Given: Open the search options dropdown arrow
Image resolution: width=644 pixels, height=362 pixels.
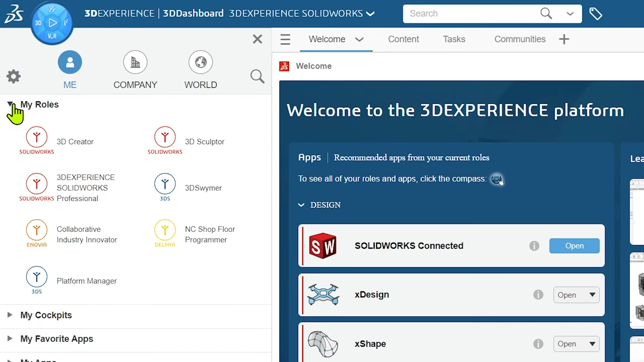Looking at the screenshot, I should coord(570,14).
